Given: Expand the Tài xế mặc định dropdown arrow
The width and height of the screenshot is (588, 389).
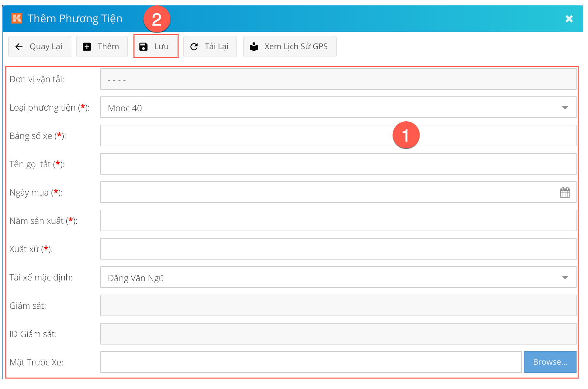Looking at the screenshot, I should 565,277.
